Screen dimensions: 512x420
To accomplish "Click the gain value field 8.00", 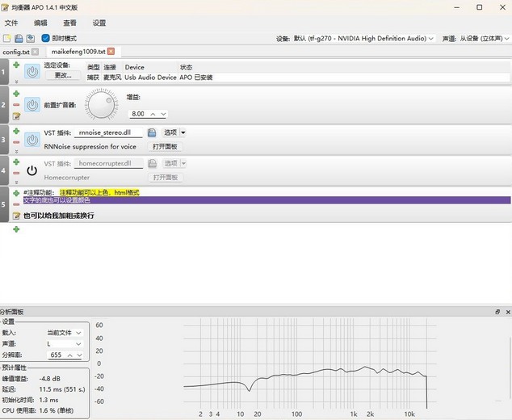I will pyautogui.click(x=138, y=114).
